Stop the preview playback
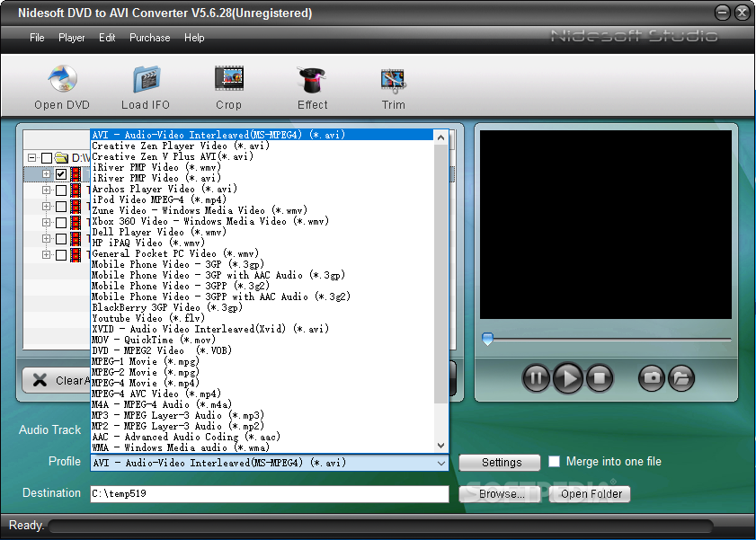Screen dimensions: 756x540 [x=600, y=378]
